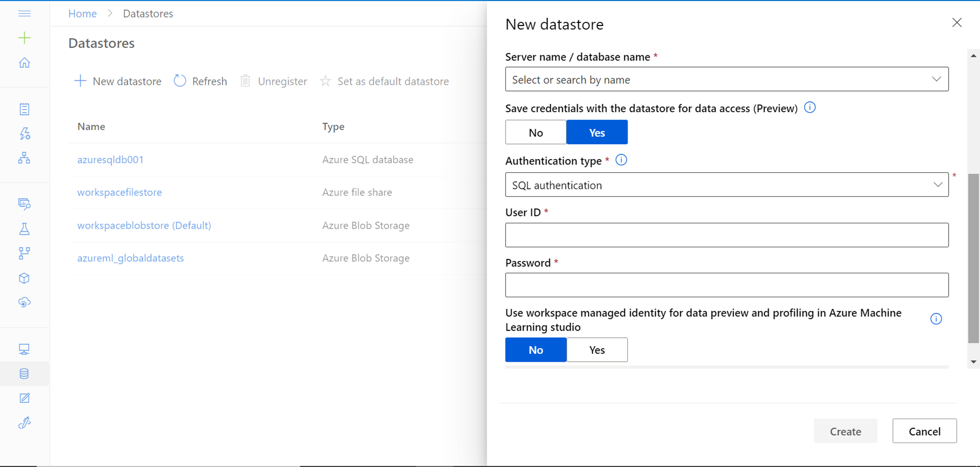Image resolution: width=980 pixels, height=467 pixels.
Task: Click info icon beside Save credentials label
Action: (x=810, y=108)
